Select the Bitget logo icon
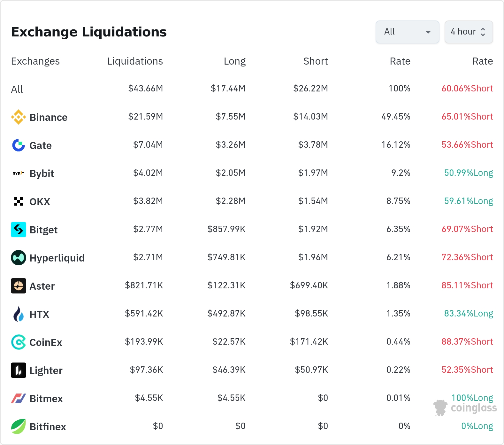 tap(19, 230)
